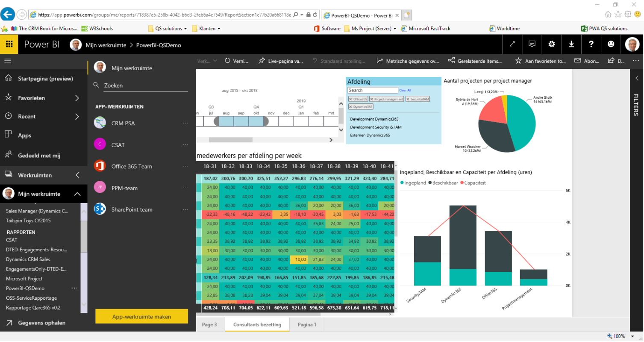The image size is (644, 342).
Task: Click the Gerelateerde items icon
Action: tap(451, 61)
